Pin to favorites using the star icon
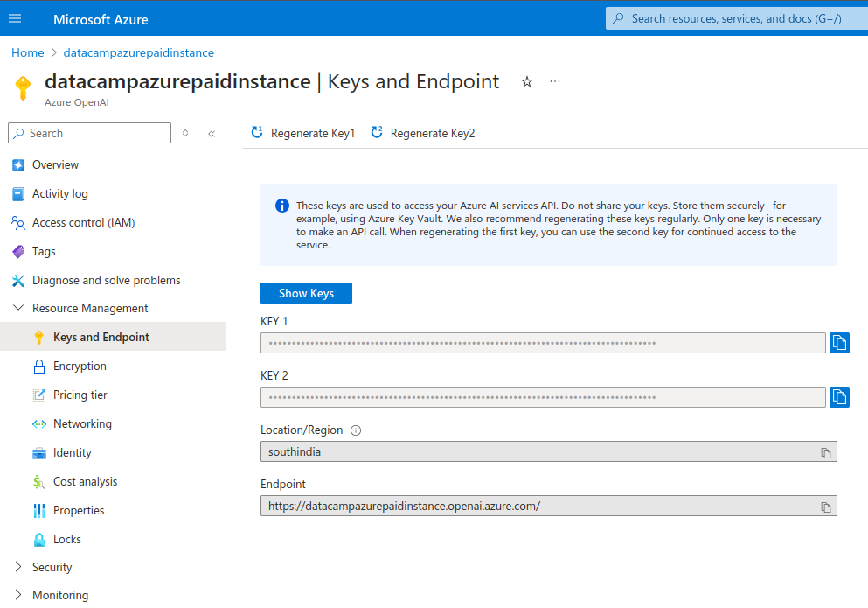The height and width of the screenshot is (608, 868). coord(527,82)
